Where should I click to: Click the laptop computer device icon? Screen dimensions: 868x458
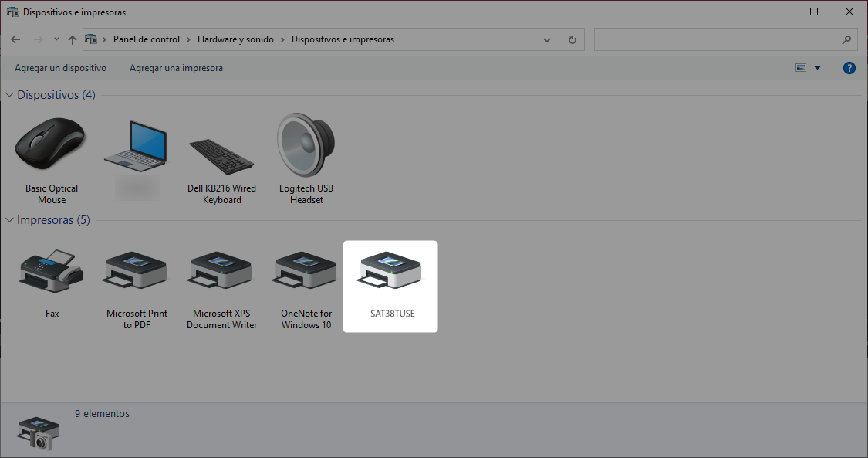coord(136,147)
